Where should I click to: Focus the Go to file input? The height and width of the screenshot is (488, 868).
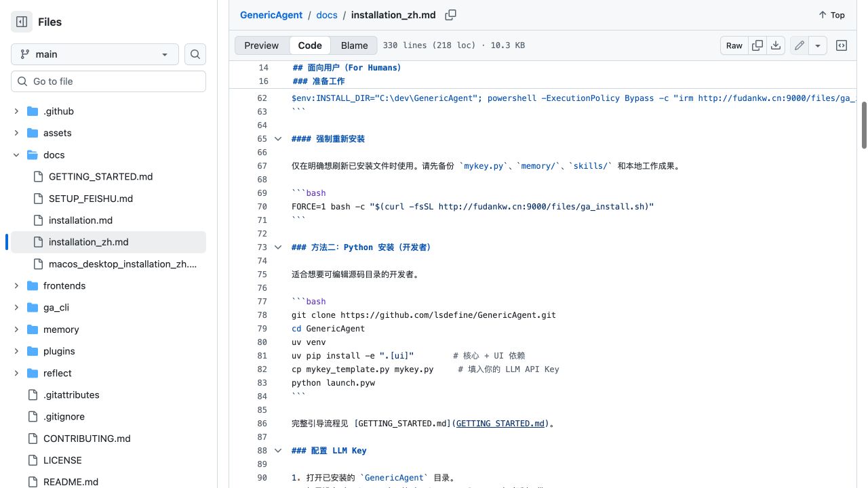[x=108, y=81]
